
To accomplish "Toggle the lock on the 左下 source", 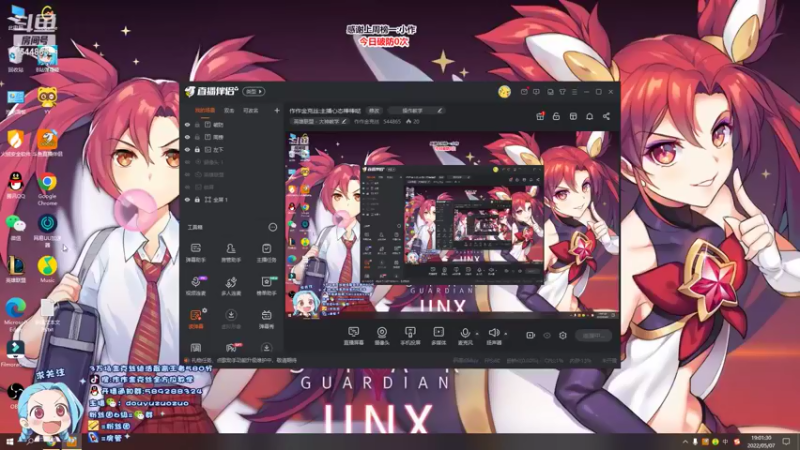I will pos(197,149).
